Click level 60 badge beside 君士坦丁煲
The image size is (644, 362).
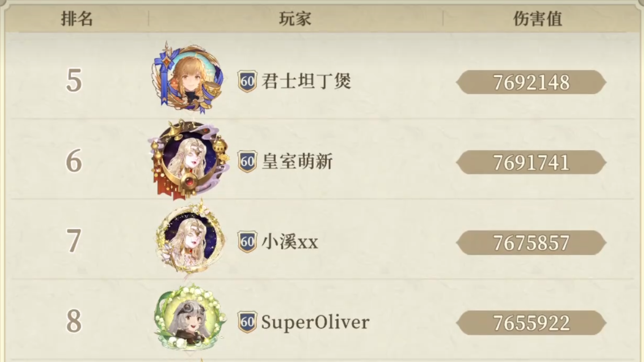coord(248,82)
